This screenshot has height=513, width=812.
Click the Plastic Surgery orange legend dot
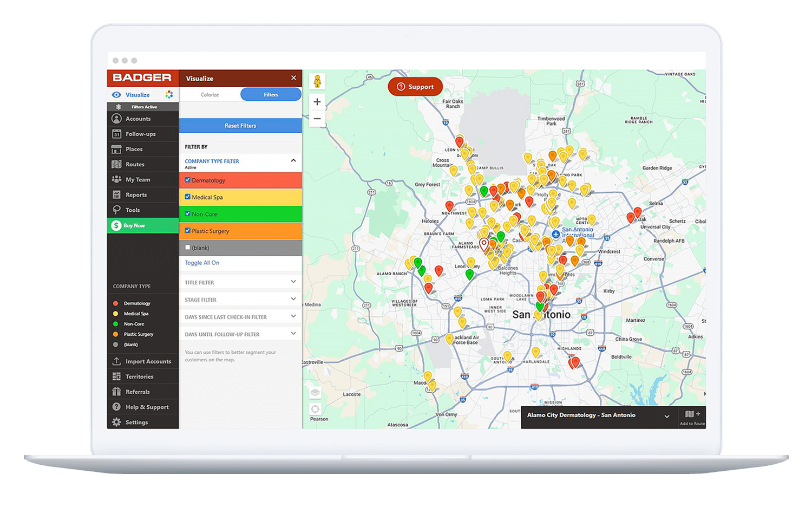[x=115, y=334]
